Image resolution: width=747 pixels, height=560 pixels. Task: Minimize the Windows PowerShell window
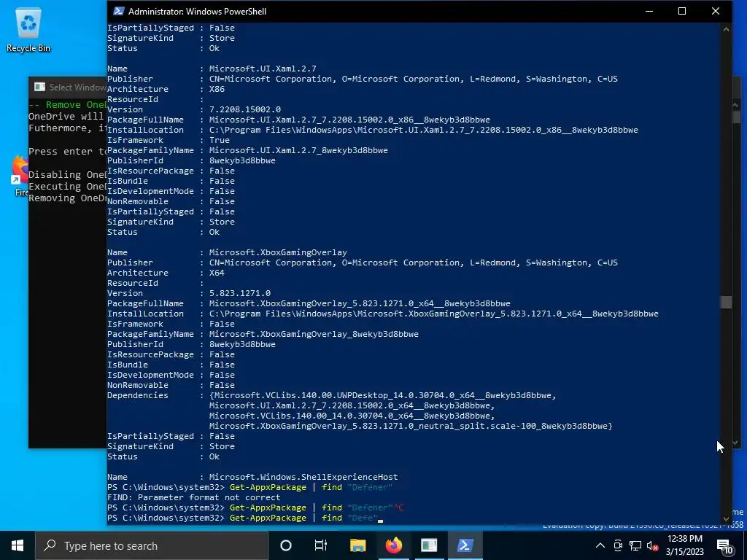649,11
